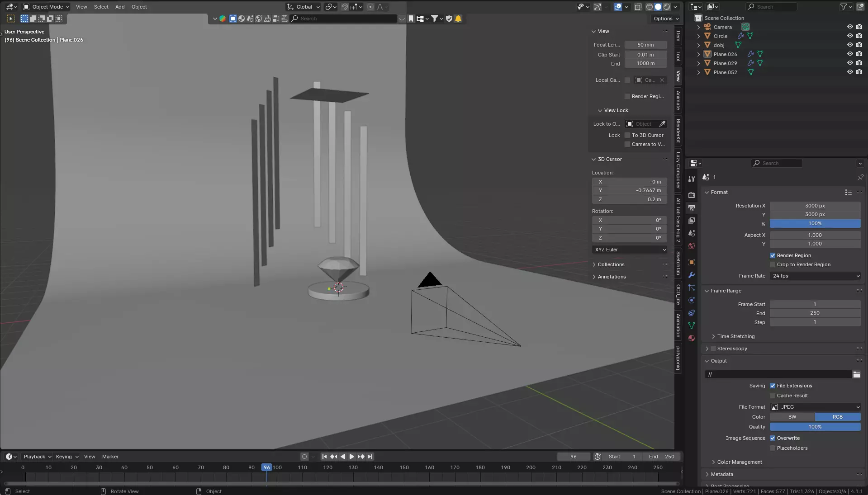Enable Cache Result checkbox

coord(773,396)
